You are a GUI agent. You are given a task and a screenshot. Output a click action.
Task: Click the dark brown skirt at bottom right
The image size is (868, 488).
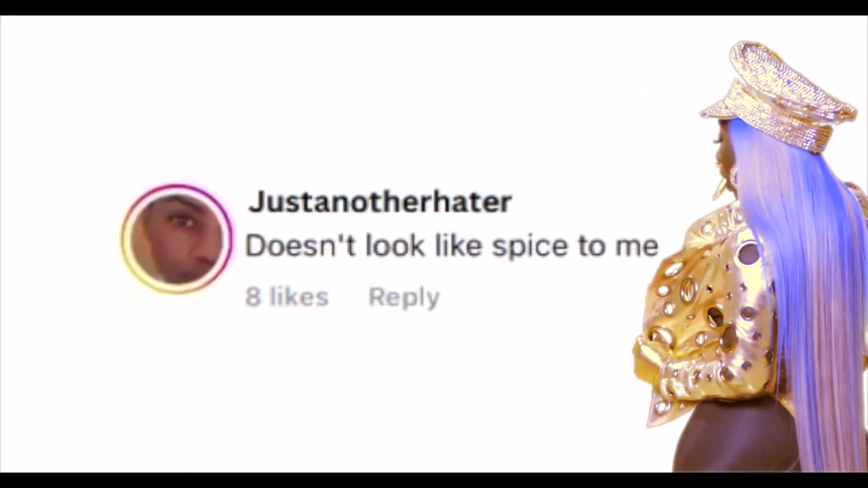(x=736, y=437)
